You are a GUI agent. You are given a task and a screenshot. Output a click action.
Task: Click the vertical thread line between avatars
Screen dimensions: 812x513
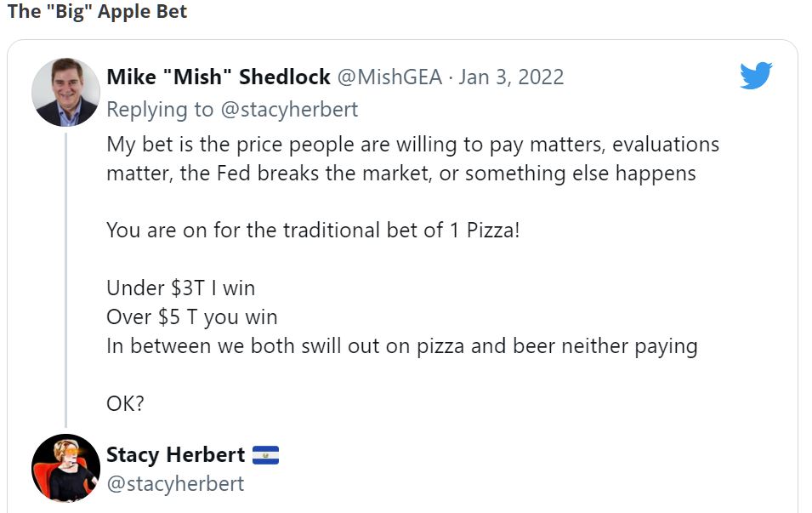pyautogui.click(x=65, y=281)
